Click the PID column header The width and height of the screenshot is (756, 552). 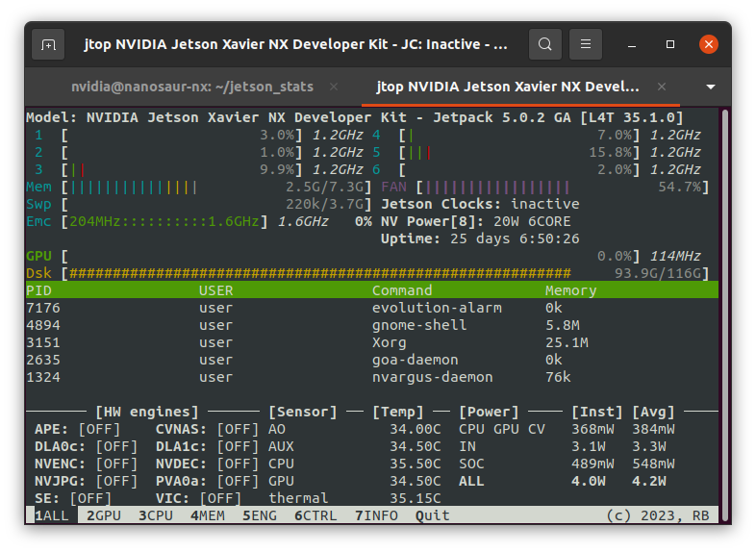pyautogui.click(x=38, y=290)
